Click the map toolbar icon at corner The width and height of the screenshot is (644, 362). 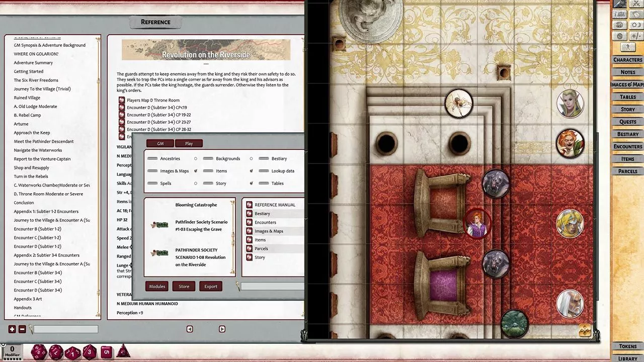585,330
